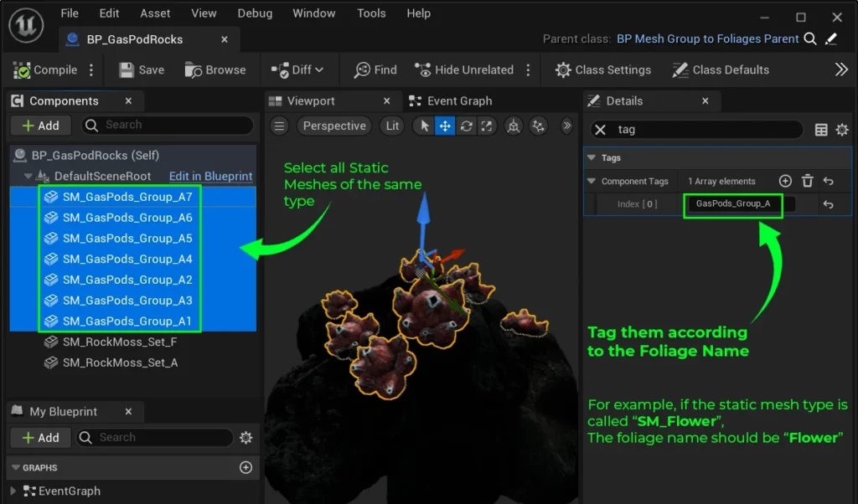Click the Compile button
This screenshot has width=858, height=504.
coord(46,70)
